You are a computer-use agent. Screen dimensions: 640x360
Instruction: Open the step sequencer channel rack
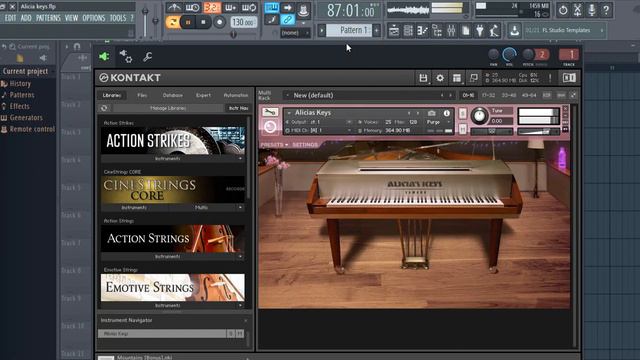(408, 31)
